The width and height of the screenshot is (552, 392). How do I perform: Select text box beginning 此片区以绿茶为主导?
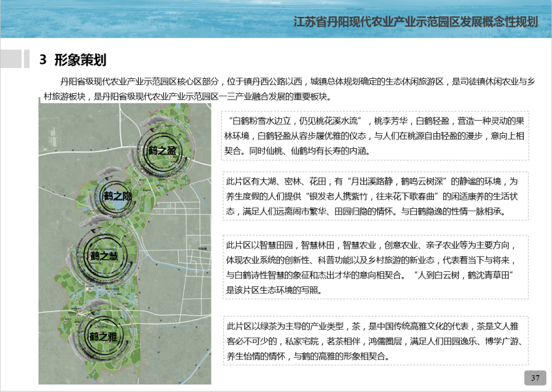[x=376, y=341]
